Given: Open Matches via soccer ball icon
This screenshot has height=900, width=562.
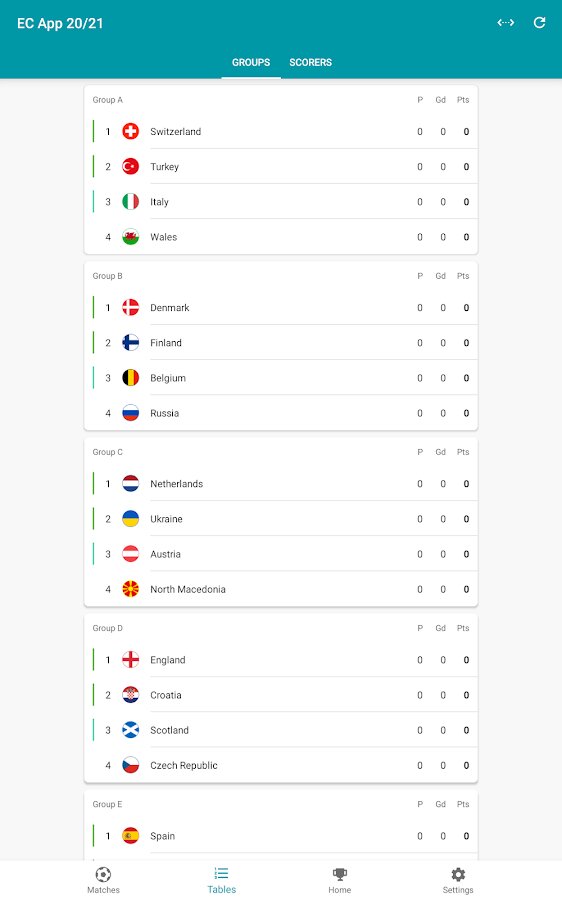Looking at the screenshot, I should pos(103,874).
